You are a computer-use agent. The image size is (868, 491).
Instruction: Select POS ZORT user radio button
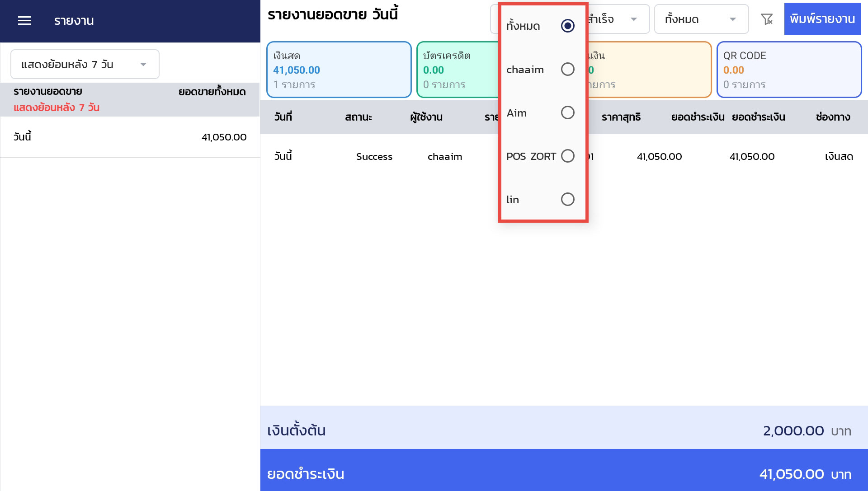coord(567,156)
